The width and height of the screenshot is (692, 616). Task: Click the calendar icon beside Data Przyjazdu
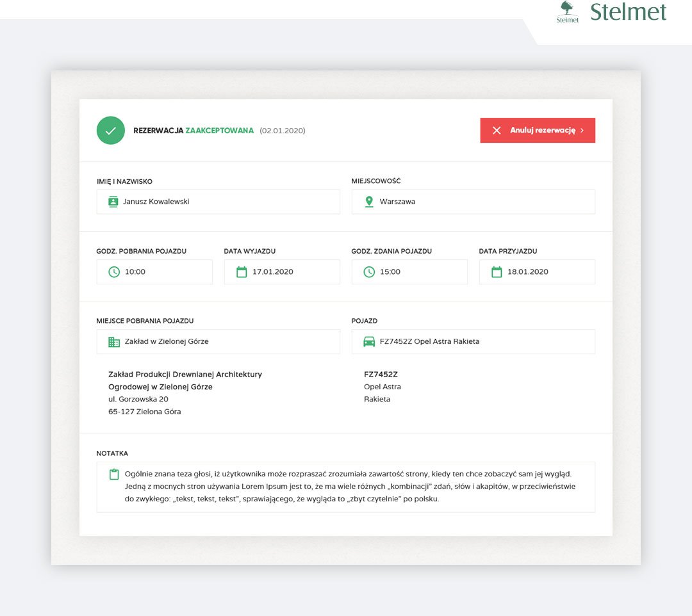(496, 272)
